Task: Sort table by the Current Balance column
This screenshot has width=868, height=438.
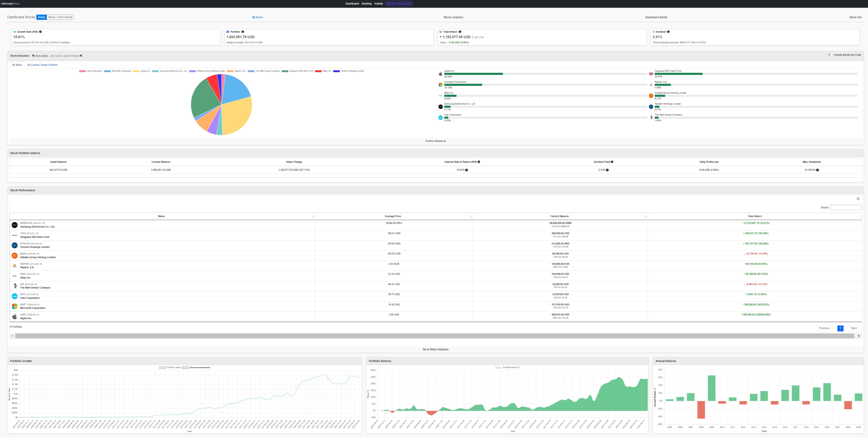Action: (560, 216)
